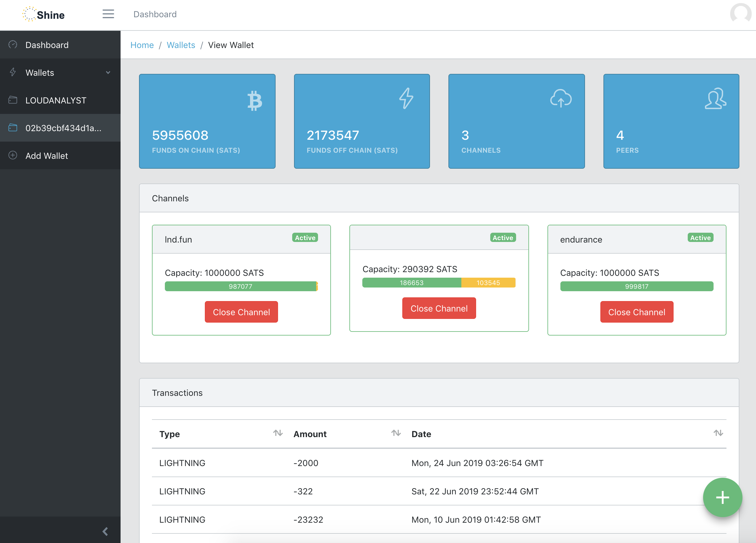Image resolution: width=756 pixels, height=543 pixels.
Task: Toggle sorting on the Date column
Action: pos(718,433)
